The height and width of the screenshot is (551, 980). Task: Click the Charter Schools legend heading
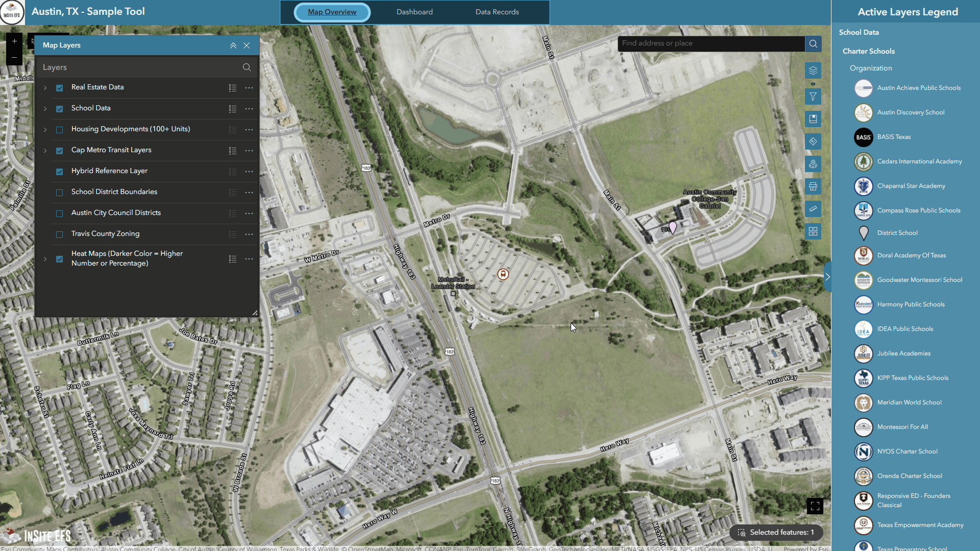pos(868,51)
